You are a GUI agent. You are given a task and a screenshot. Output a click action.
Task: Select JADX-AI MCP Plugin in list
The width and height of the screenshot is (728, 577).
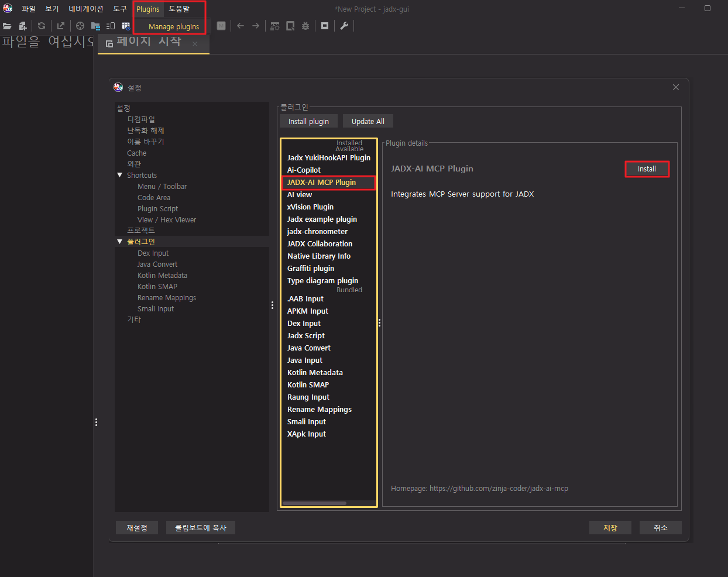click(x=321, y=183)
